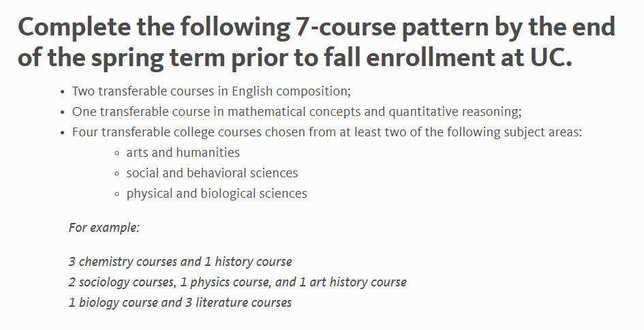Click the mathematical concepts and quantitative reasoning bullet
Image resolution: width=644 pixels, height=330 pixels.
pyautogui.click(x=297, y=112)
